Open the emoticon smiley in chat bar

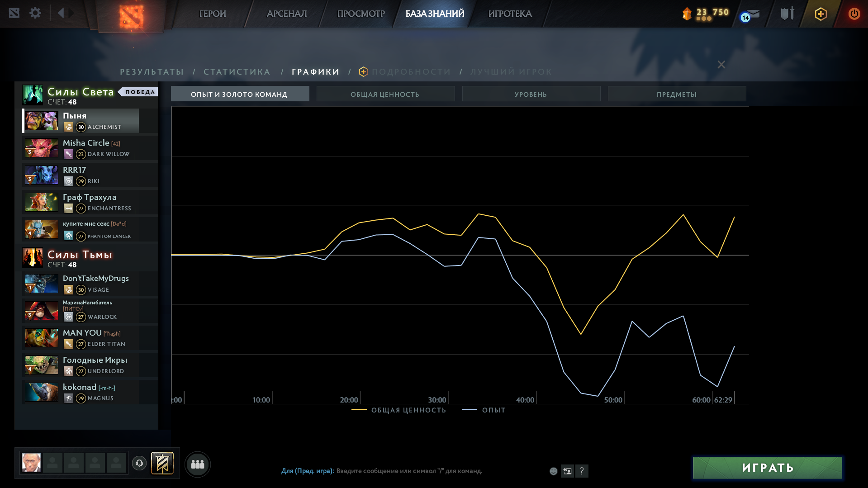pos(553,471)
